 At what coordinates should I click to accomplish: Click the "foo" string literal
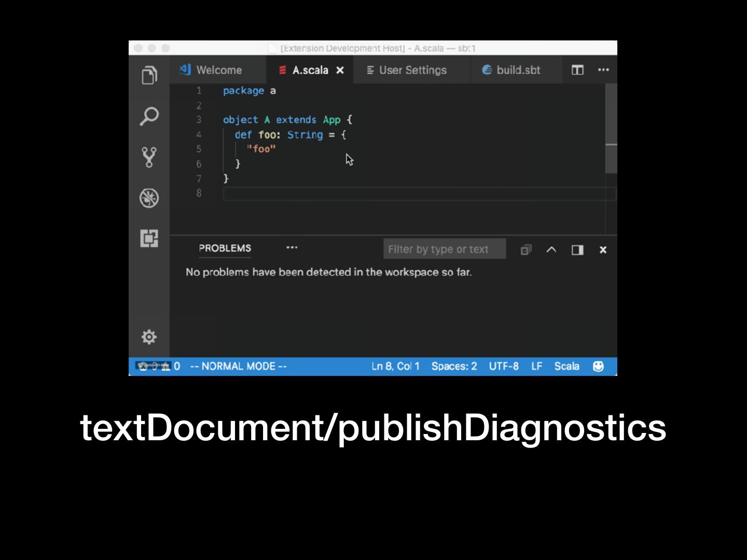coord(261,149)
